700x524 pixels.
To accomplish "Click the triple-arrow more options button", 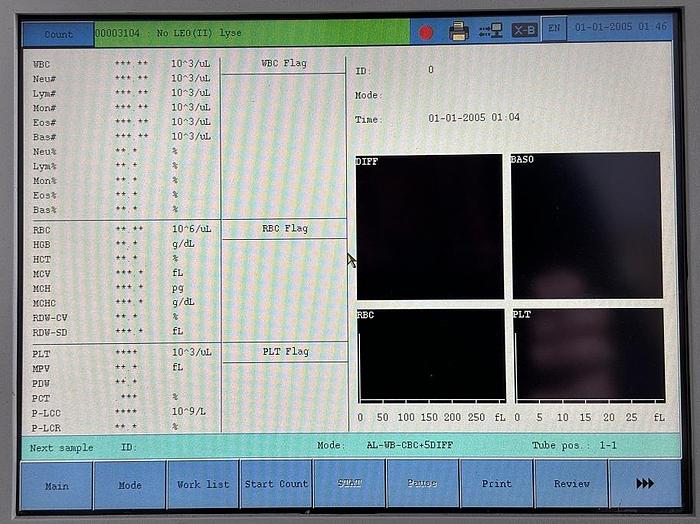I will 645,484.
